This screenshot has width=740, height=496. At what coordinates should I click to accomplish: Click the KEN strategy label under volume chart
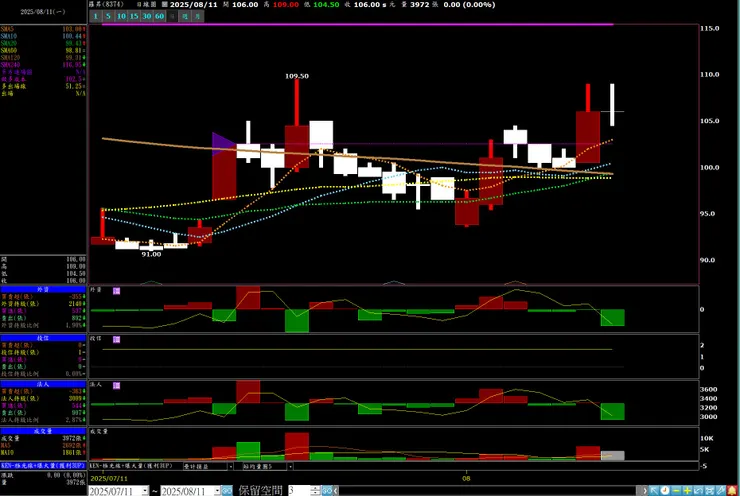click(x=131, y=466)
